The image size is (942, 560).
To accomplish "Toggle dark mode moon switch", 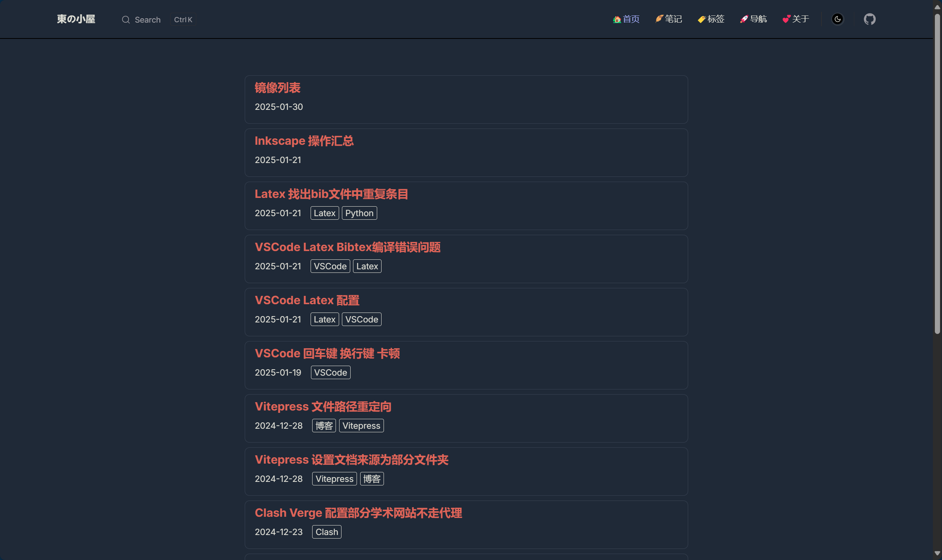I will point(837,19).
